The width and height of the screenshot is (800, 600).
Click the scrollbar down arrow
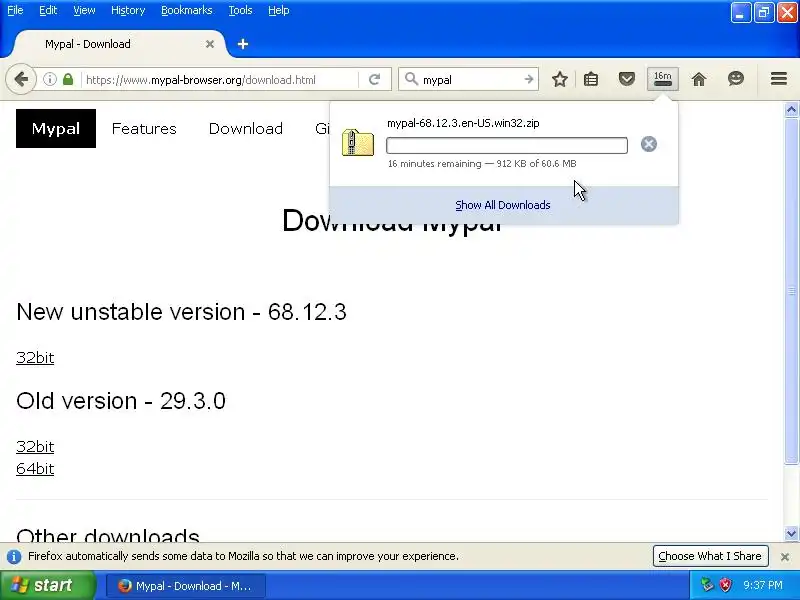pyautogui.click(x=791, y=534)
